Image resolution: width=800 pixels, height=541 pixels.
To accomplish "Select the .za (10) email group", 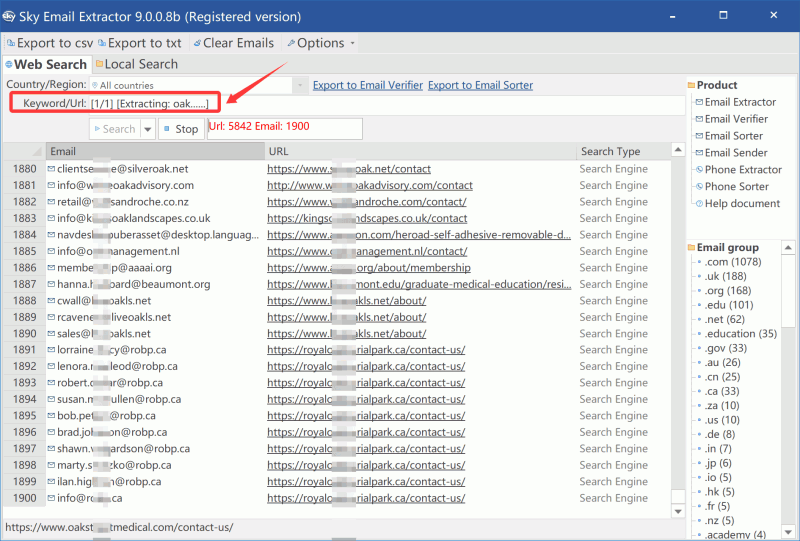I will pyautogui.click(x=722, y=405).
